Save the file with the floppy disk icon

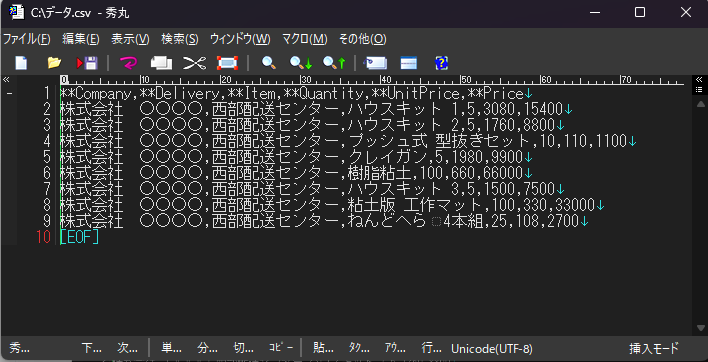pyautogui.click(x=88, y=63)
